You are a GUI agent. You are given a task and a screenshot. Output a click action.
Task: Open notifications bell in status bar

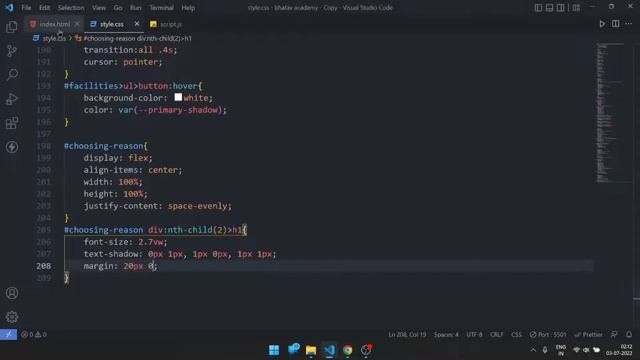coord(629,334)
